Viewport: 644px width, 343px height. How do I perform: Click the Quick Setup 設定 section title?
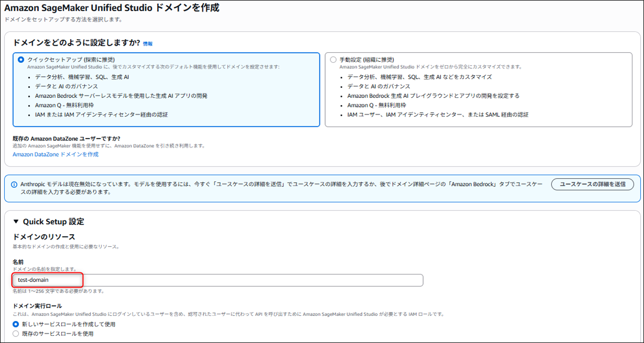pos(53,222)
